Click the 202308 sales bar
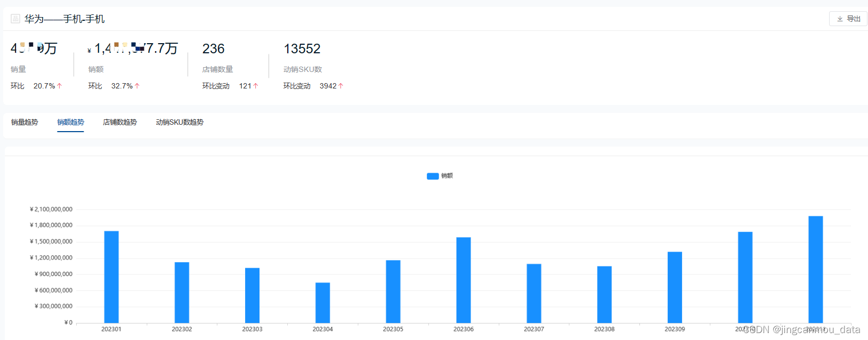This screenshot has width=868, height=340. 604,294
